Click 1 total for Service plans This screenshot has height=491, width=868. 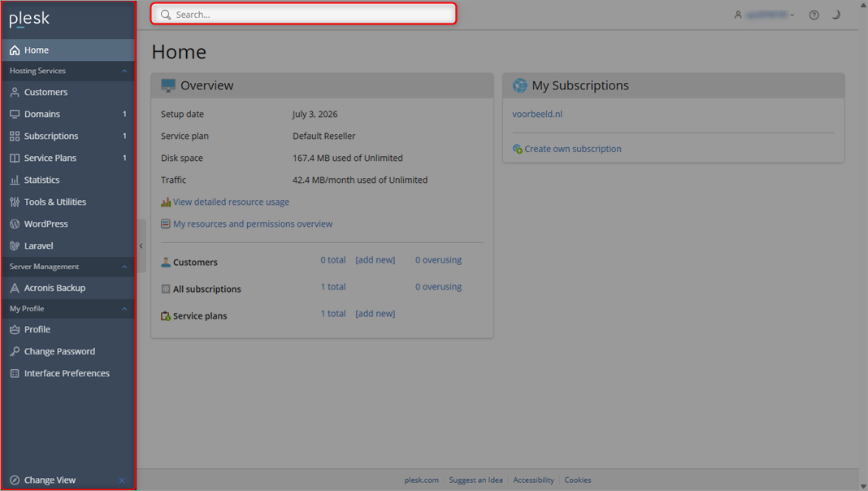[332, 313]
